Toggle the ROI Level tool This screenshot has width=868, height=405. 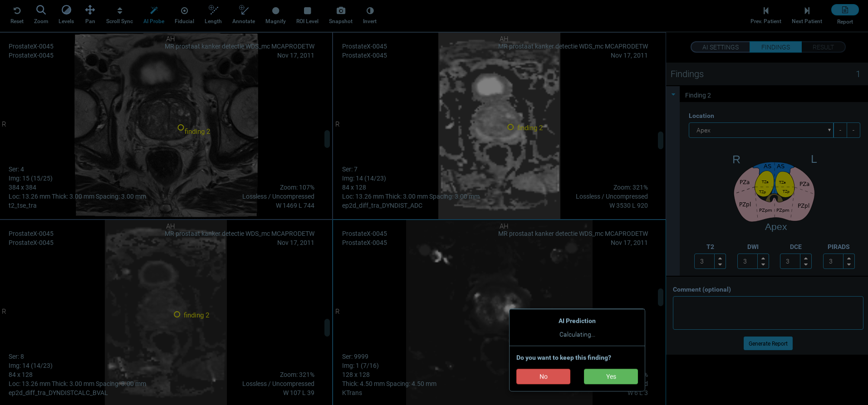[x=307, y=11]
